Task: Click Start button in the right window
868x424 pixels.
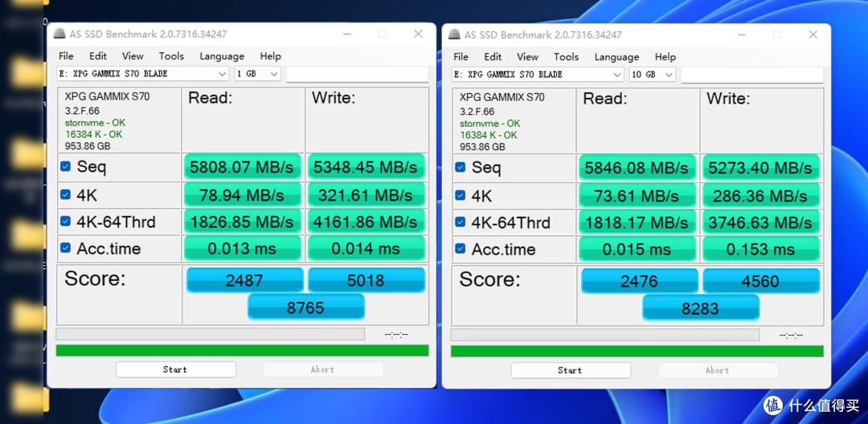Action: coord(571,370)
